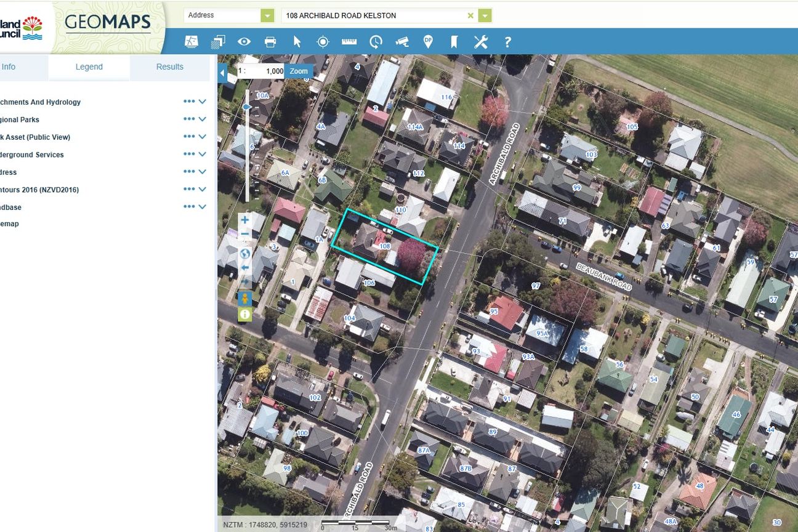Viewport: 798px width, 532px height.
Task: Open the wrench and screwdriver tools menu
Action: tap(480, 41)
